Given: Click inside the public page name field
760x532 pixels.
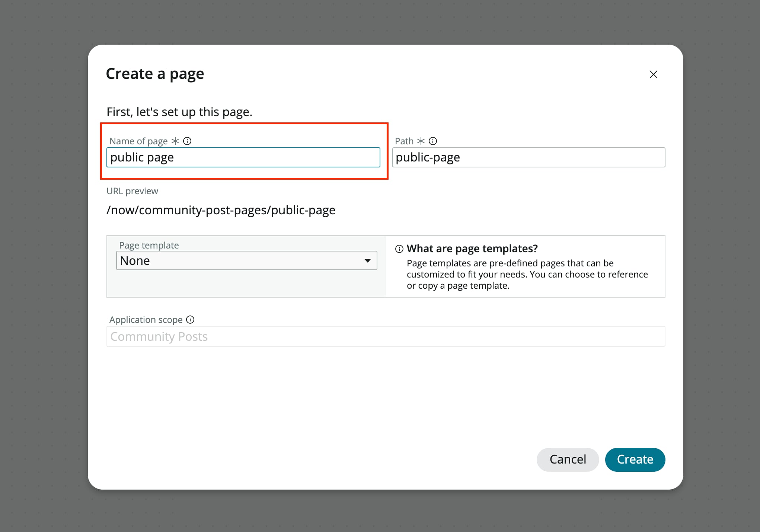Looking at the screenshot, I should (243, 157).
